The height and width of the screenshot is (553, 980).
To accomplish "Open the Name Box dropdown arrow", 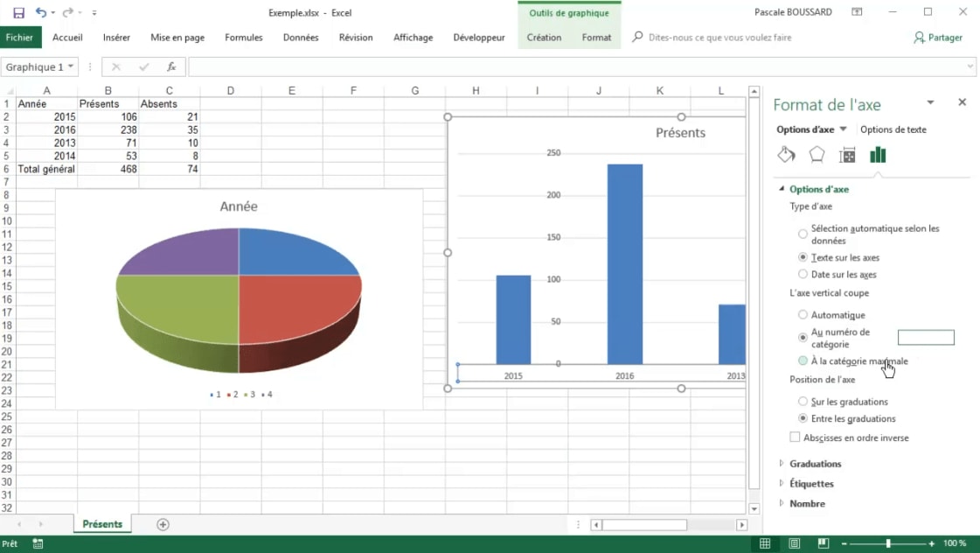I will 71,66.
